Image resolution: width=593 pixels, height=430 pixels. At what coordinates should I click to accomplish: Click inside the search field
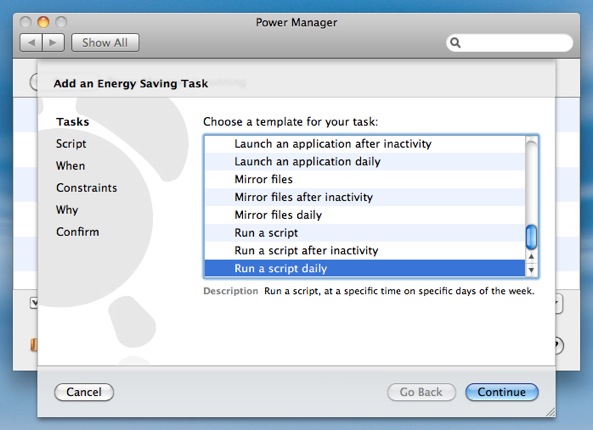point(510,43)
